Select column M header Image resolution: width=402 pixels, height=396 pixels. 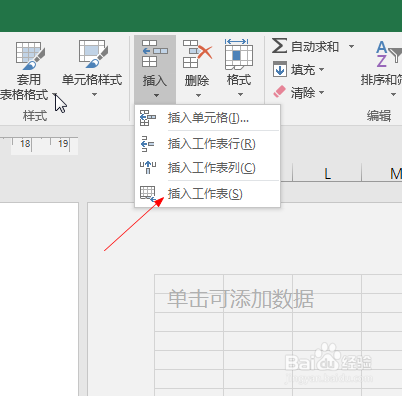pos(382,173)
